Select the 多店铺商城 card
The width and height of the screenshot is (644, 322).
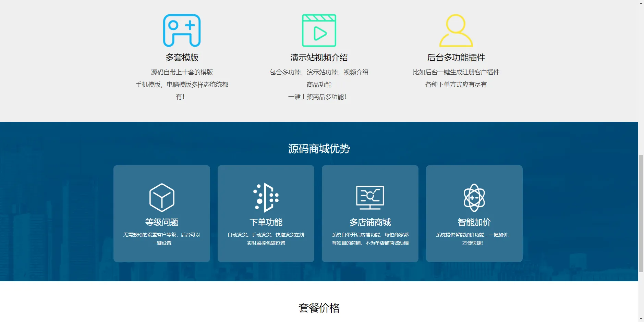[370, 213]
